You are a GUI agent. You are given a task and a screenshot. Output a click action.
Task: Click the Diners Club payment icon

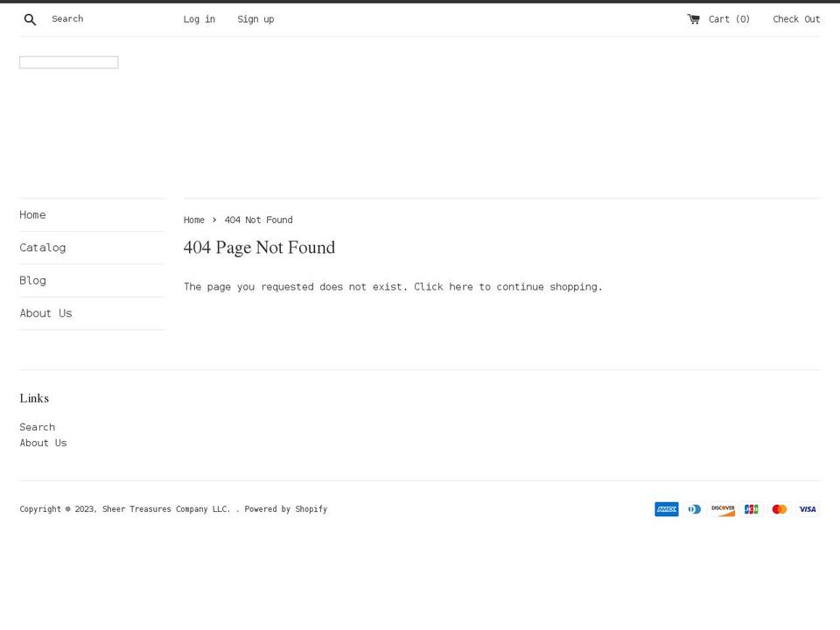(695, 509)
